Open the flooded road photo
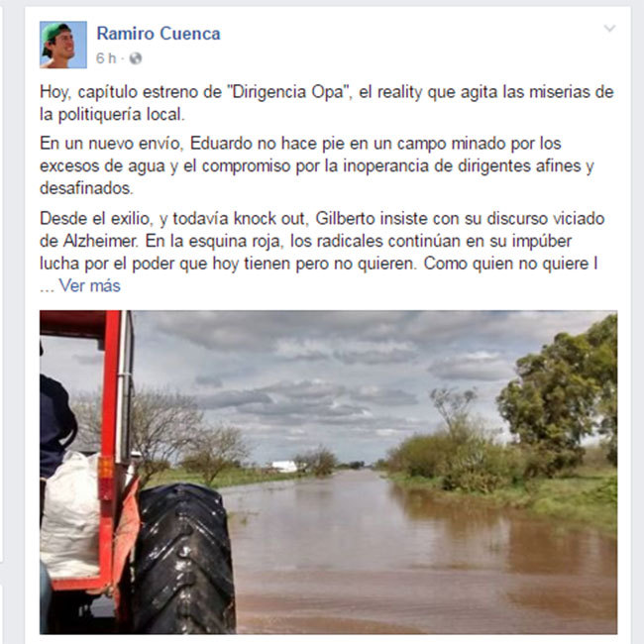Image resolution: width=644 pixels, height=644 pixels. 328,472
